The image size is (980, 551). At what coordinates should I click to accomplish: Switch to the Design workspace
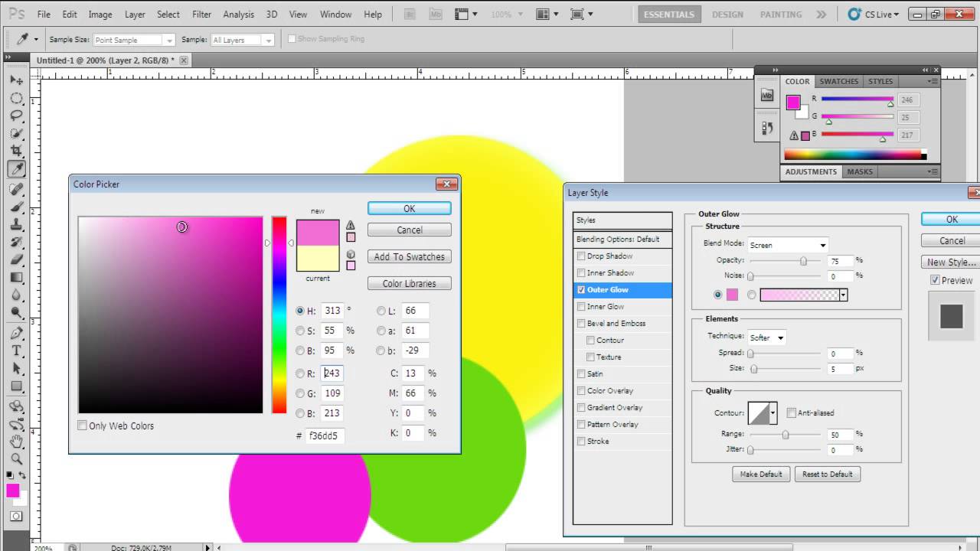point(727,14)
